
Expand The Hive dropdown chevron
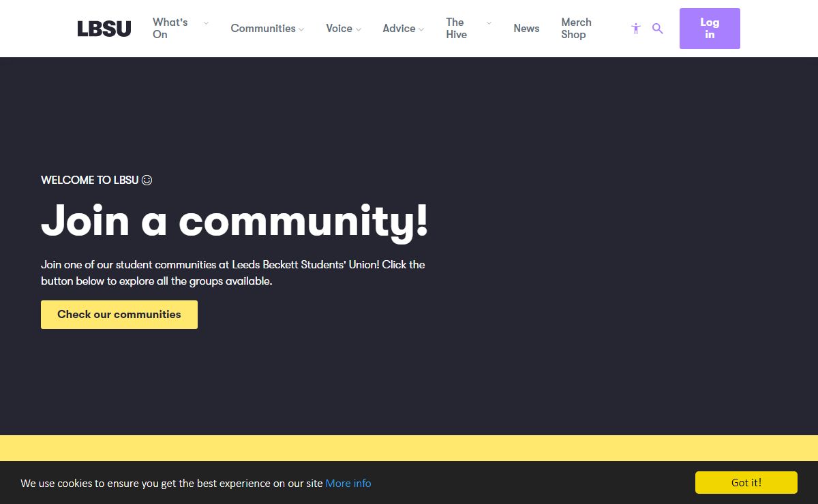(x=489, y=23)
